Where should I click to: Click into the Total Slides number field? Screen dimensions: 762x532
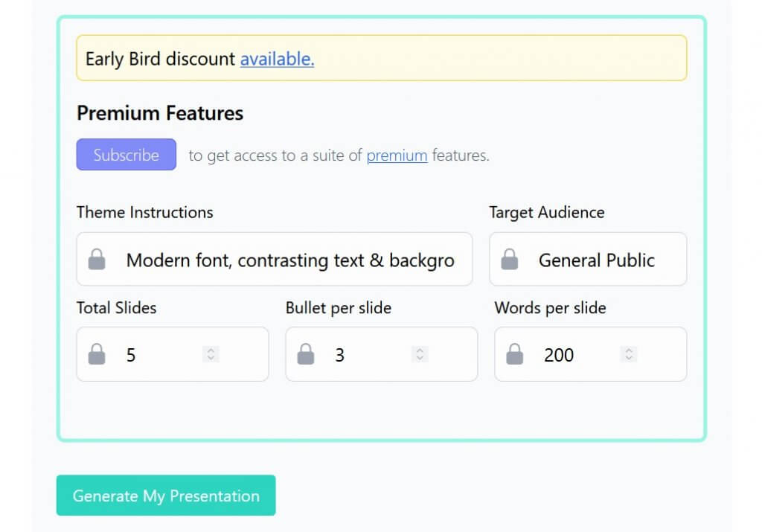173,354
